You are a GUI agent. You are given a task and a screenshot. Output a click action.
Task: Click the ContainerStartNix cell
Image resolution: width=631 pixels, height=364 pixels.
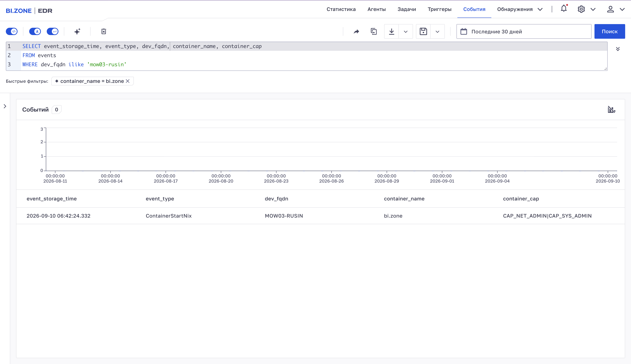(169, 216)
